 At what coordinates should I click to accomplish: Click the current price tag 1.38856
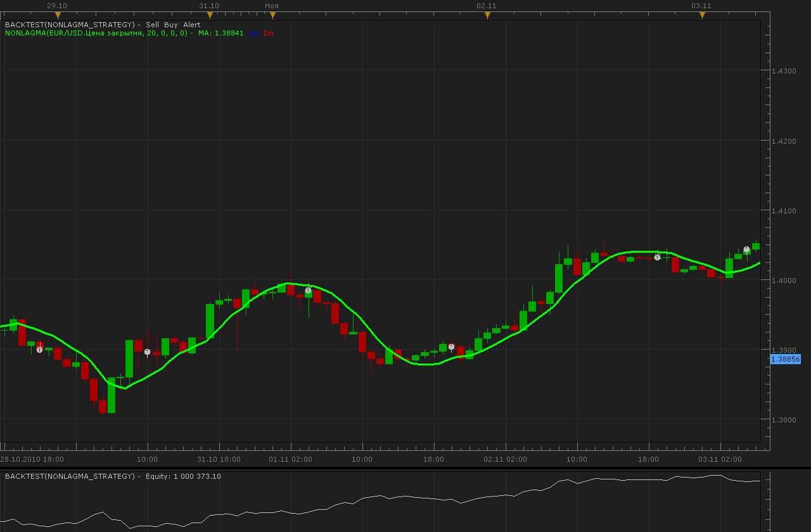(x=786, y=359)
